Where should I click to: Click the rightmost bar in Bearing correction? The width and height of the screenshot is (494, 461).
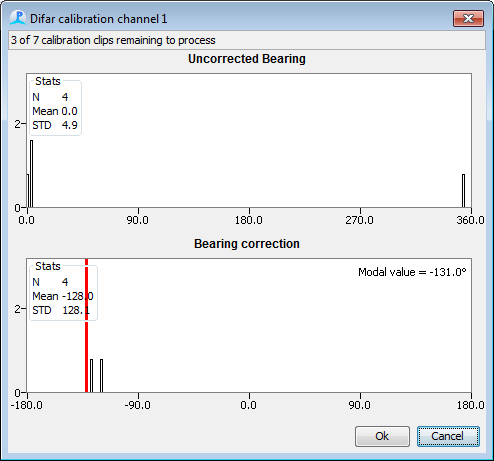click(101, 376)
